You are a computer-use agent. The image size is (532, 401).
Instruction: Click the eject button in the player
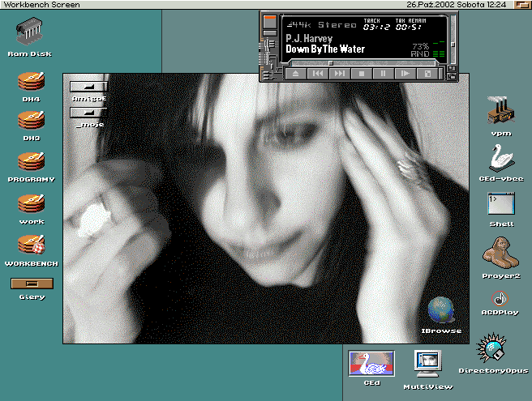pos(295,74)
